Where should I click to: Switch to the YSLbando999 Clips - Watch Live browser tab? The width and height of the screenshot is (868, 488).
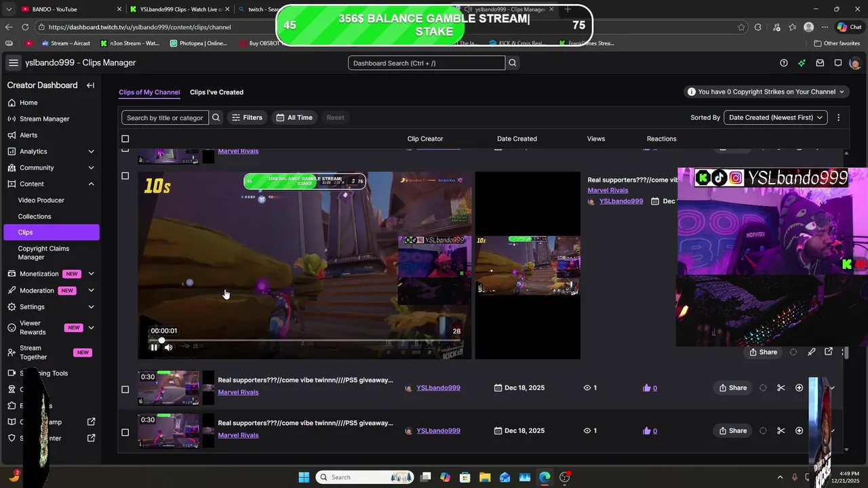coord(180,9)
